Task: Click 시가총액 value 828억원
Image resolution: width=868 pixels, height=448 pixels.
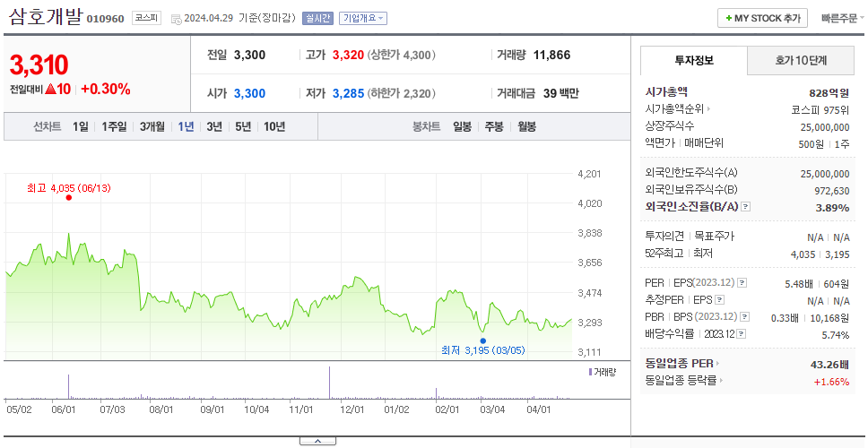Action: click(829, 93)
